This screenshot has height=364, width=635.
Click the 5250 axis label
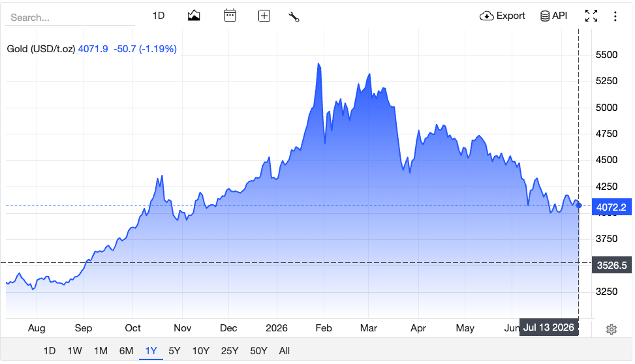(x=606, y=81)
